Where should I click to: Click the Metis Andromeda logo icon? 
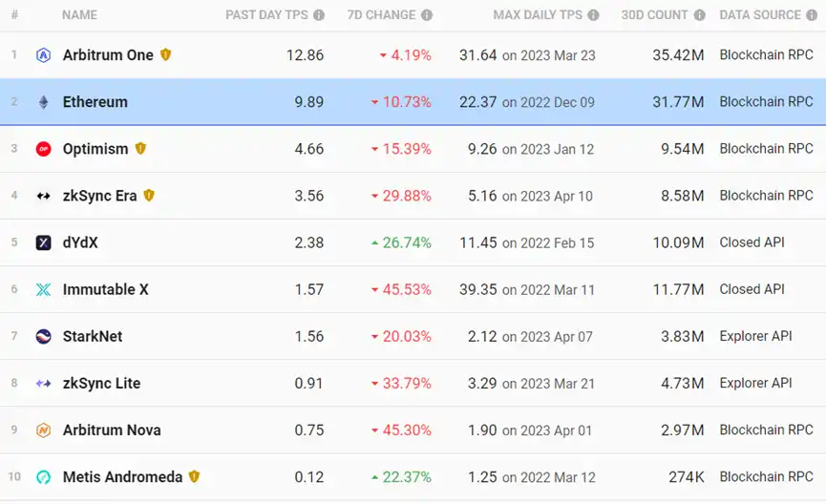[x=43, y=477]
